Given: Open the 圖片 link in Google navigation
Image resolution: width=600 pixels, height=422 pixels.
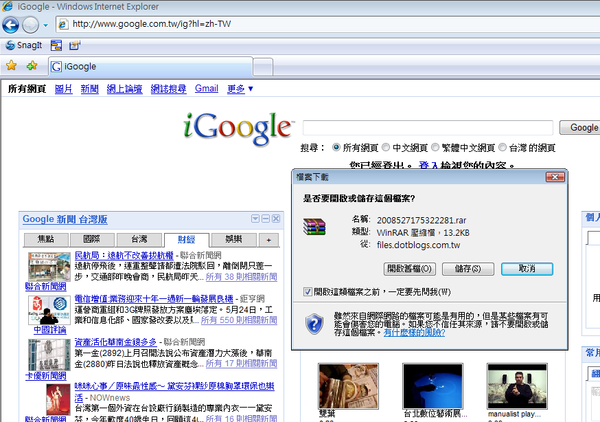Looking at the screenshot, I should [64, 89].
